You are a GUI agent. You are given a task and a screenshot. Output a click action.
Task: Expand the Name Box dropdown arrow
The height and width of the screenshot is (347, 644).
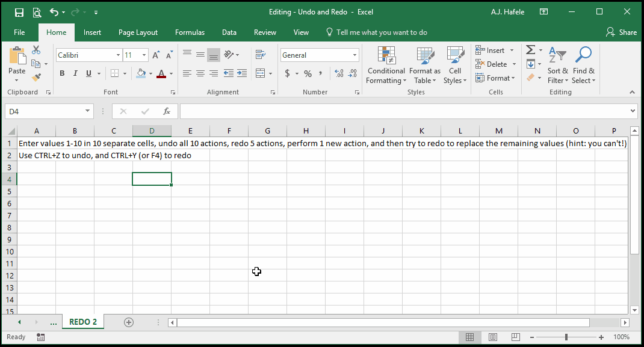click(x=87, y=111)
